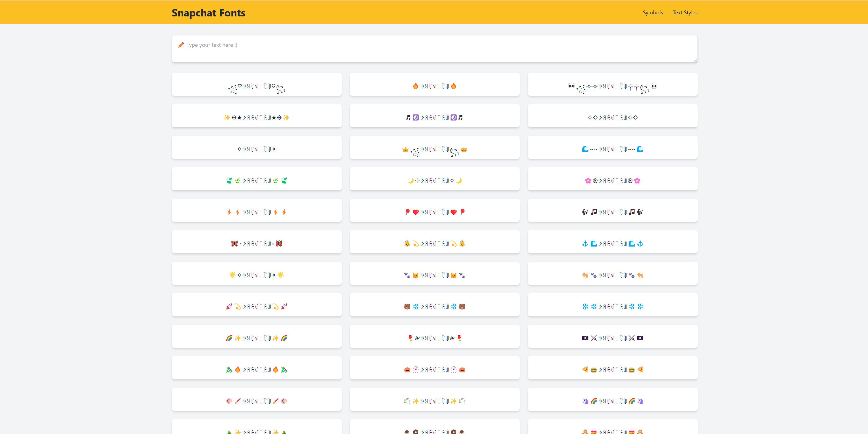
Task: Select the balloon and red heart card
Action: [435, 210]
